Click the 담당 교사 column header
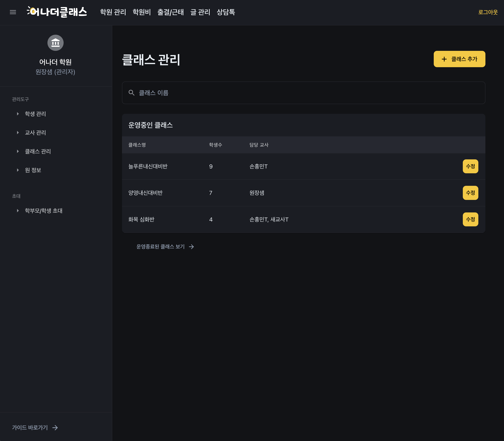 (259, 145)
